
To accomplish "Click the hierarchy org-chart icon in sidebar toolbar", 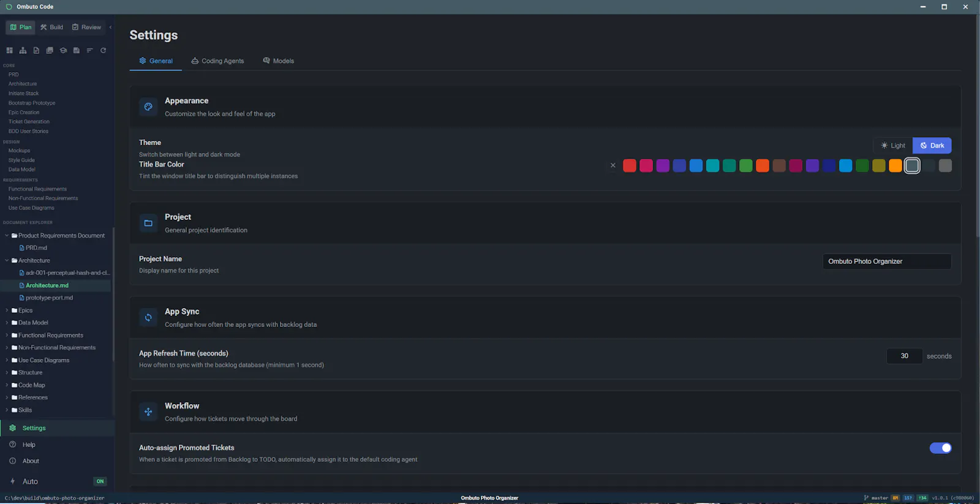I will point(23,50).
